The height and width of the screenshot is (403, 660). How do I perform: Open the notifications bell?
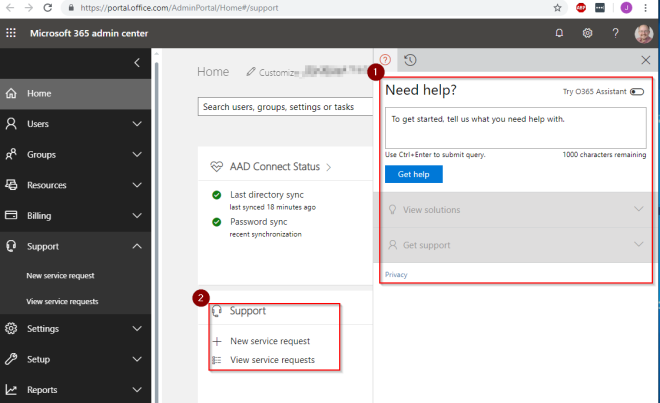[x=559, y=33]
